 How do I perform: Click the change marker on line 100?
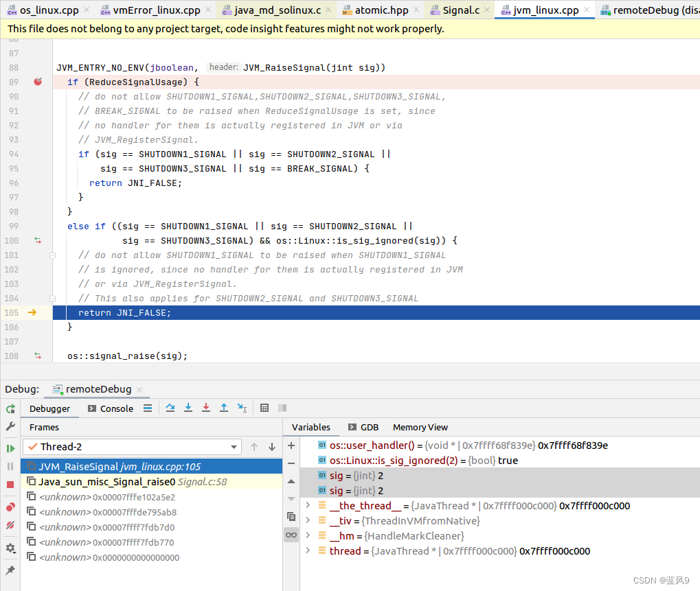tap(38, 240)
